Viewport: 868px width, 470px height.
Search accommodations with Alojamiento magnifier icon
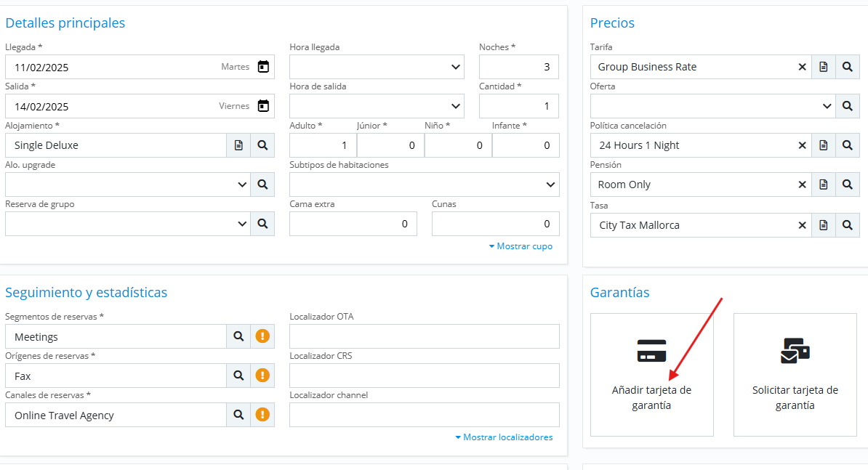point(262,145)
